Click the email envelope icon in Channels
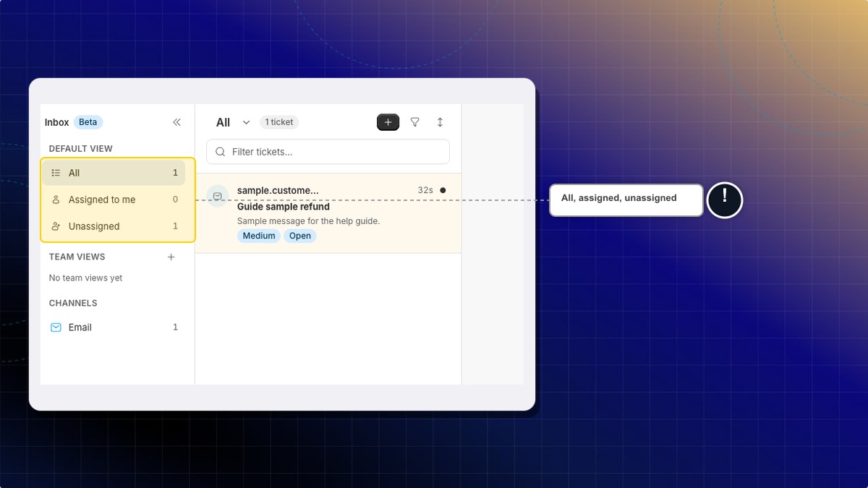Screen dimensions: 868x488 (x=56, y=328)
